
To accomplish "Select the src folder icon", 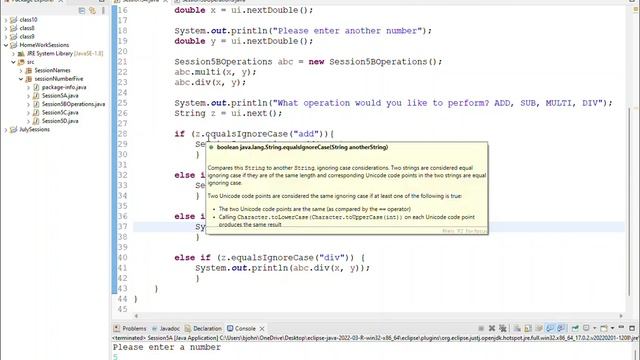I will [x=21, y=62].
